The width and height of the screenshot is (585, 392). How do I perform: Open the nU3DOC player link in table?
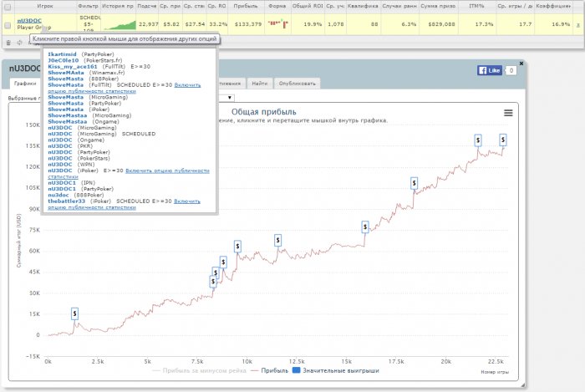click(x=29, y=20)
